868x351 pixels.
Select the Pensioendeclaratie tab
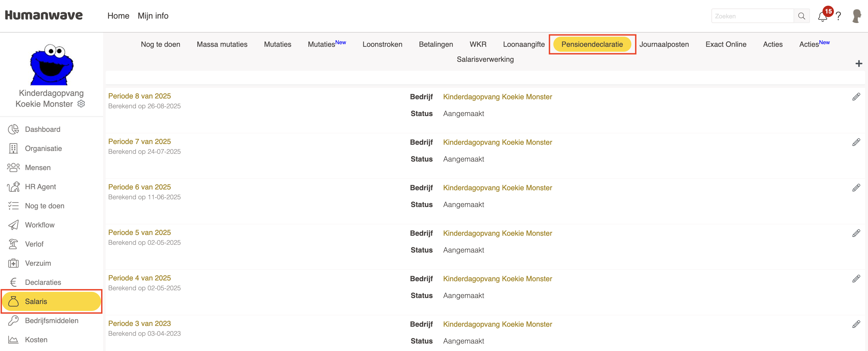click(592, 44)
